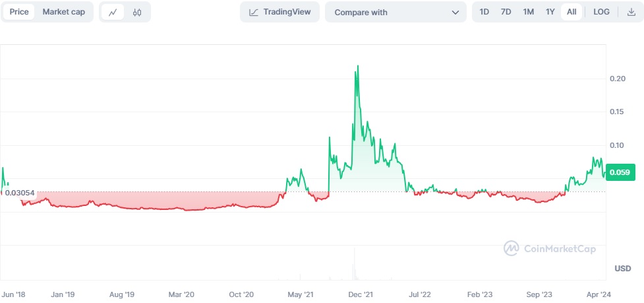Click the 0.20 y-axis label
Image resolution: width=644 pixels, height=303 pixels.
tap(618, 79)
